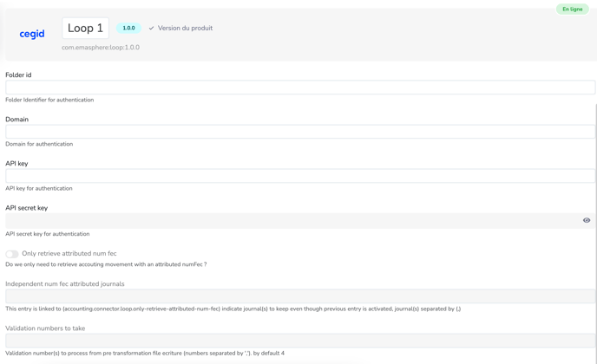
Task: Click the Only retrieve attributed num fec label
Action: 69,253
